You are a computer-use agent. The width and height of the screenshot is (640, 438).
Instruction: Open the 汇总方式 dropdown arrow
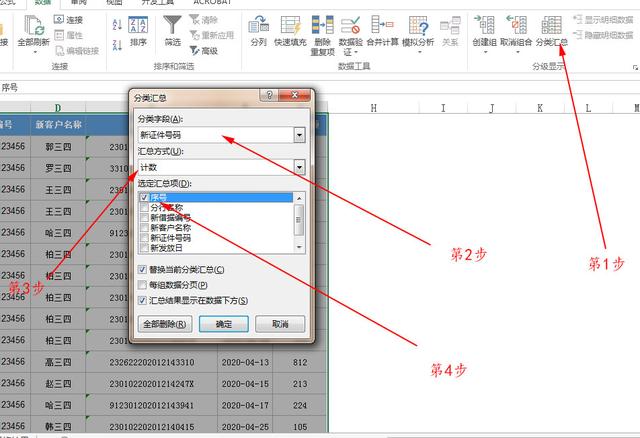click(299, 167)
